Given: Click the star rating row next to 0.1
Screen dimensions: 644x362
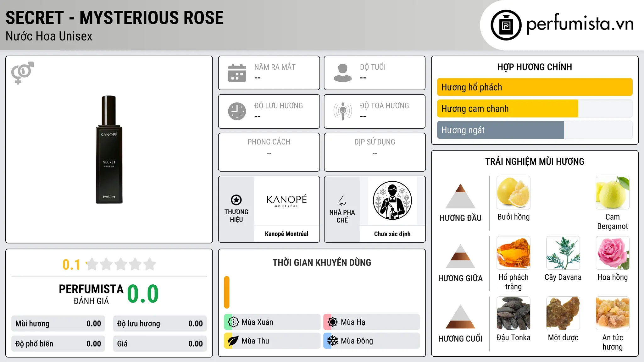Looking at the screenshot, I should 121,264.
